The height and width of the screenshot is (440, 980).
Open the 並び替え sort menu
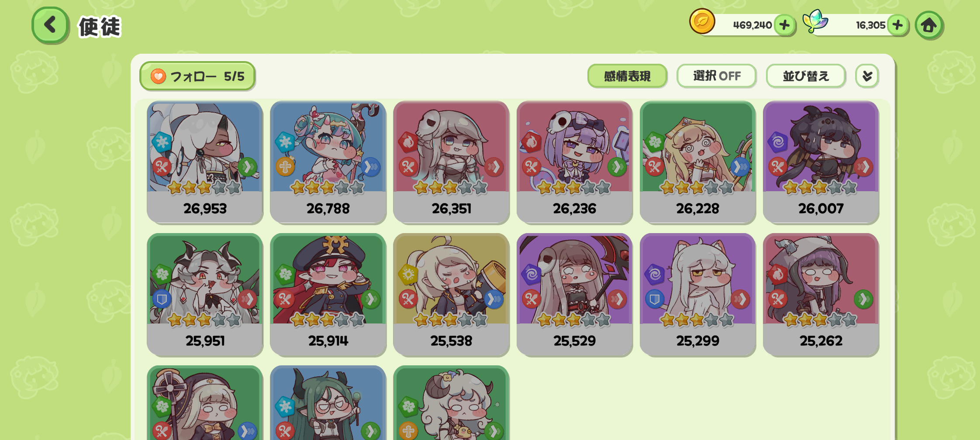[x=806, y=76]
